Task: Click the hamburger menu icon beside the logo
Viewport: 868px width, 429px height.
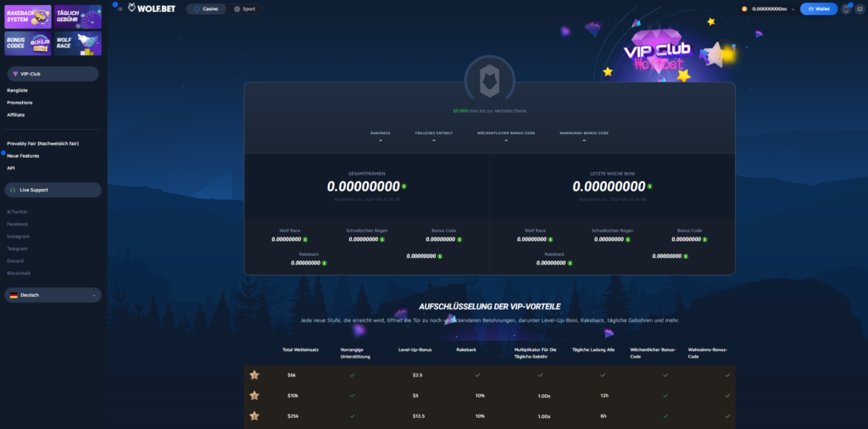Action: (120, 8)
